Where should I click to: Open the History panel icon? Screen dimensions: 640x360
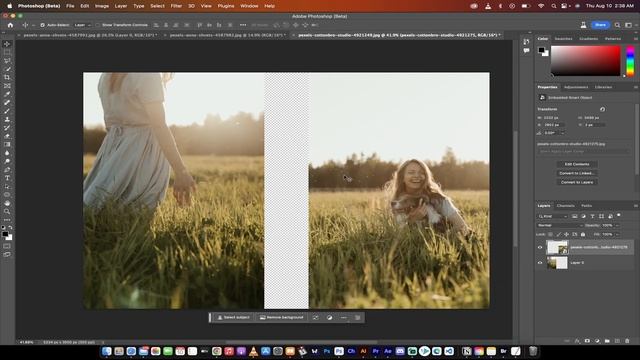(x=526, y=42)
